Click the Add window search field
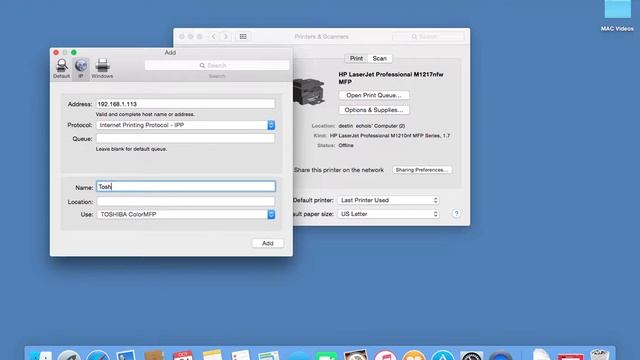Screen dimensions: 640x360 click(217, 65)
